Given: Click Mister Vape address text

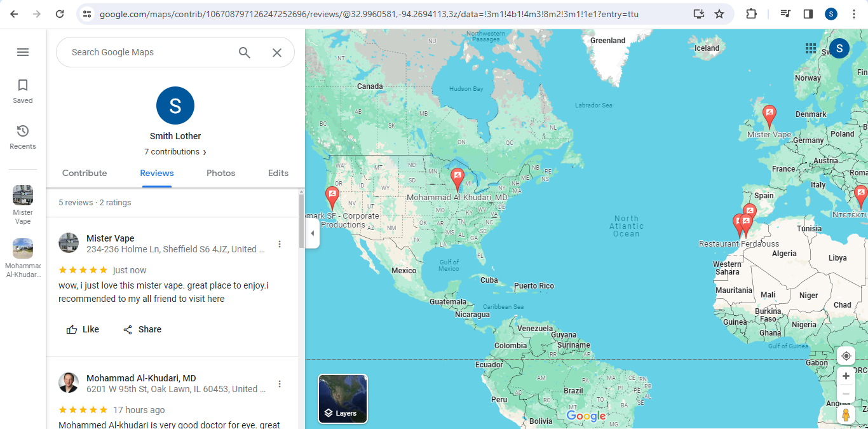Looking at the screenshot, I should 176,249.
